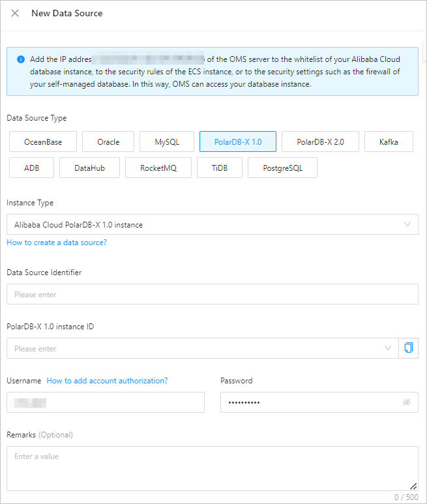The height and width of the screenshot is (504, 427).
Task: Click the blue info icon in notice
Action: (x=21, y=59)
